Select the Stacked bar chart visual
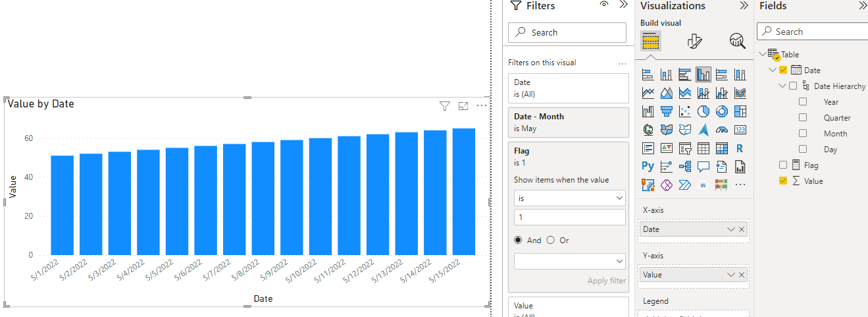868x317 pixels. coord(648,74)
